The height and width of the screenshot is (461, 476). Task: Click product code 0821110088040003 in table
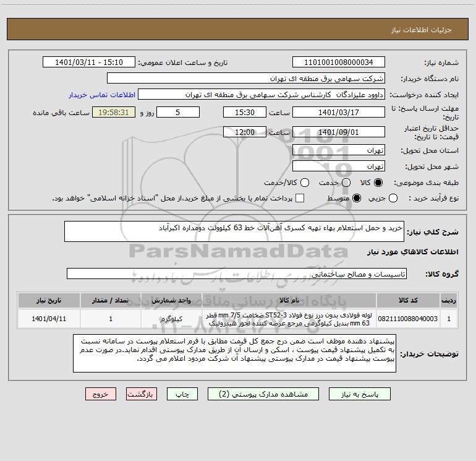coord(408,319)
